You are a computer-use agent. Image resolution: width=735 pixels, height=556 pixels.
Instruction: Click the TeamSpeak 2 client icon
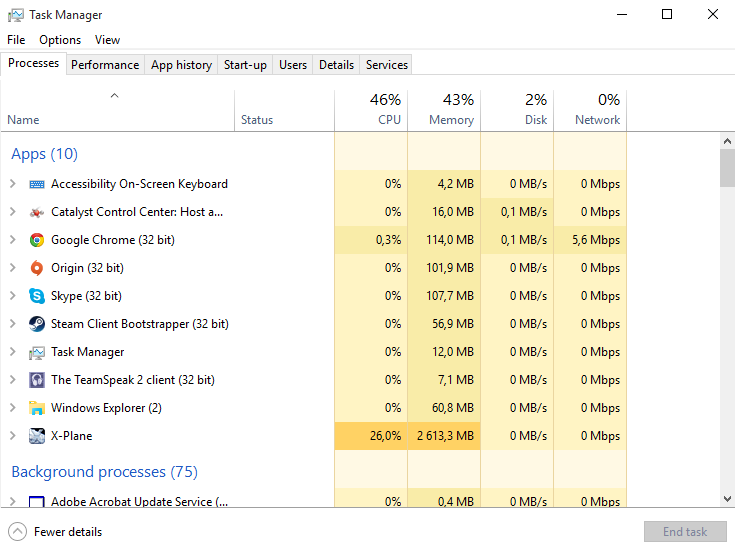pos(37,380)
